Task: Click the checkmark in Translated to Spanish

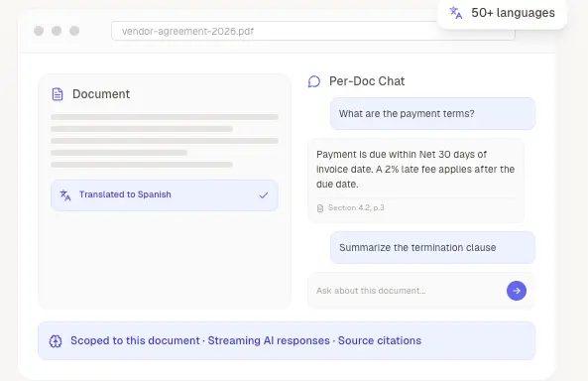Action: tap(264, 195)
